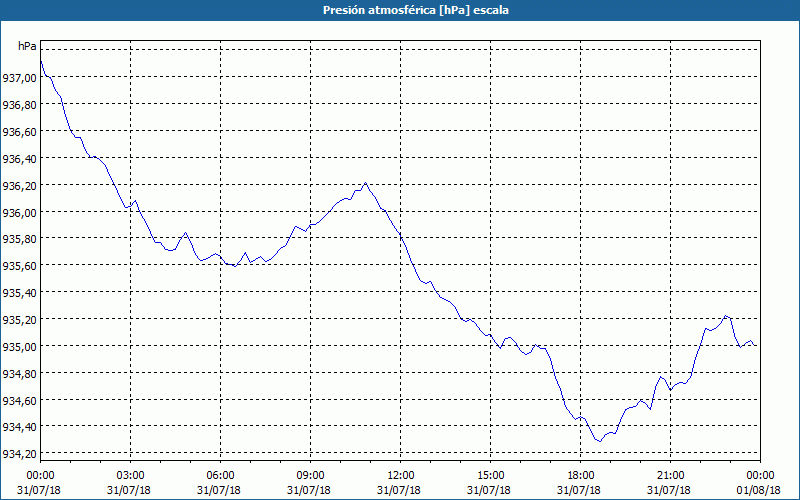This screenshot has height=500, width=800.
Task: Click the 935,00 y-axis value
Action: (x=19, y=347)
